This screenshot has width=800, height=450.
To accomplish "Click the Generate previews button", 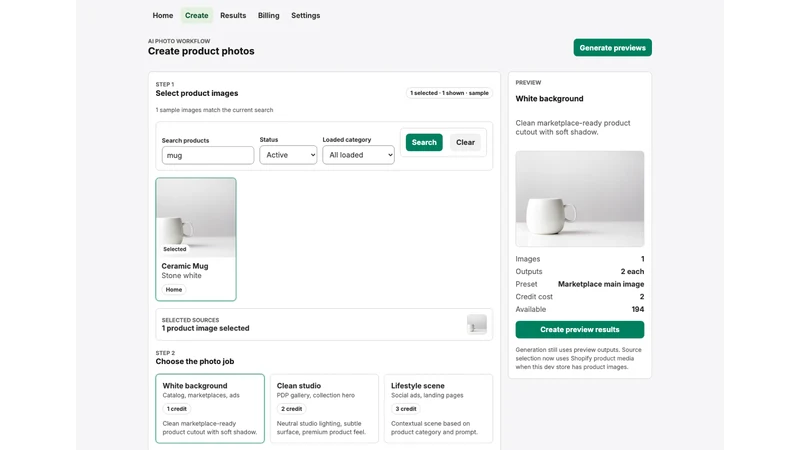I will point(612,47).
